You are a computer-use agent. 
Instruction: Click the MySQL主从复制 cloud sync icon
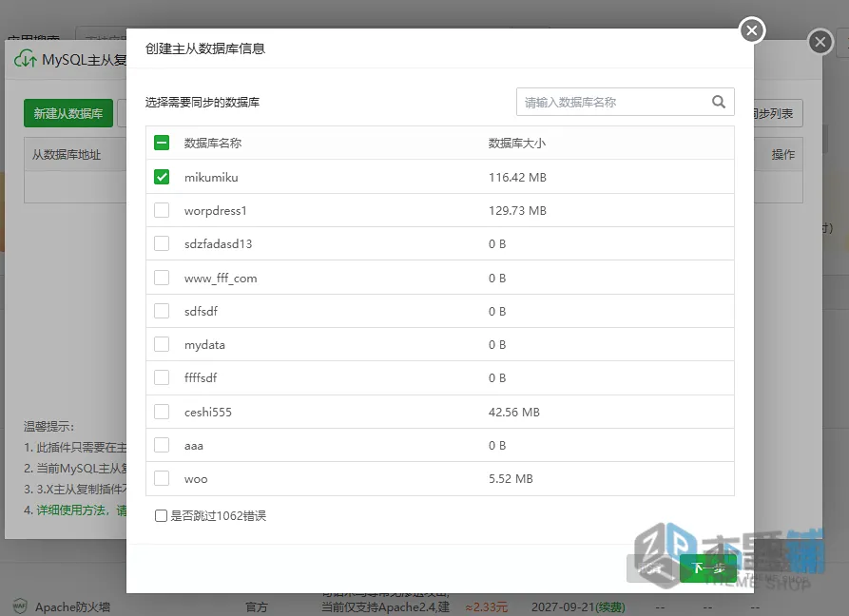click(x=25, y=58)
